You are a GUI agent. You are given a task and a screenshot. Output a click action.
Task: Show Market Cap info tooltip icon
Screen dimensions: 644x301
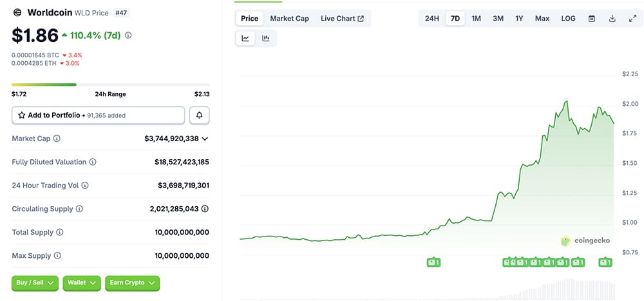pos(57,139)
